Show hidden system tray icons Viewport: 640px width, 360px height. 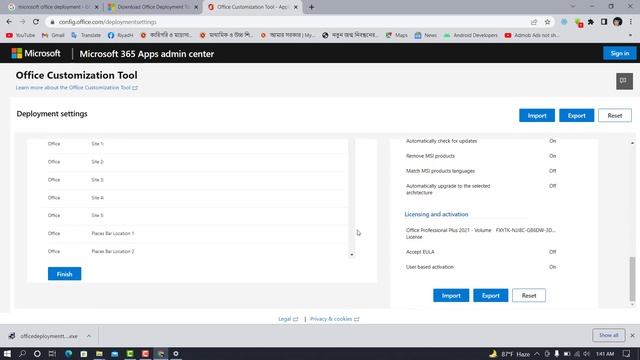coord(537,354)
